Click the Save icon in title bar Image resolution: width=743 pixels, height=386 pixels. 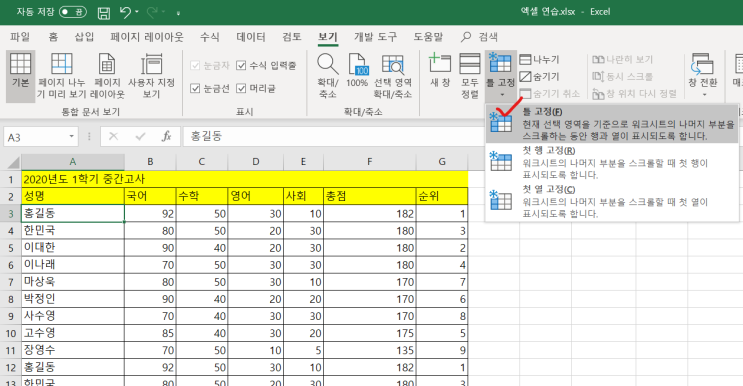(x=103, y=13)
